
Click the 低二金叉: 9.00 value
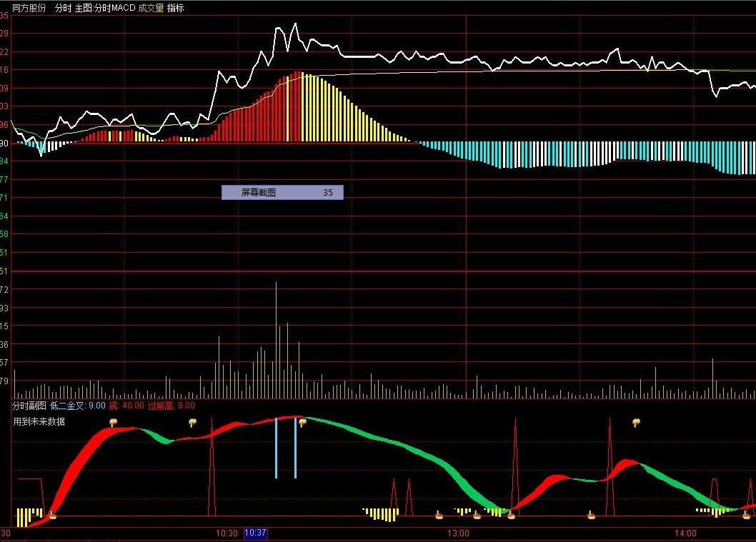tap(78, 406)
